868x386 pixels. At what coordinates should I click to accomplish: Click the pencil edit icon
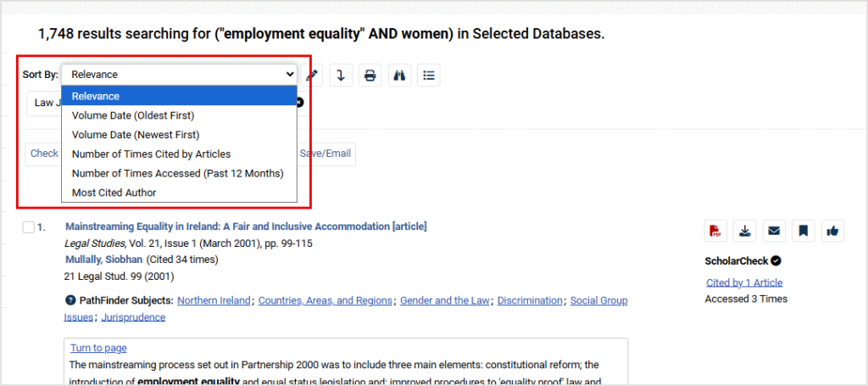click(x=312, y=75)
